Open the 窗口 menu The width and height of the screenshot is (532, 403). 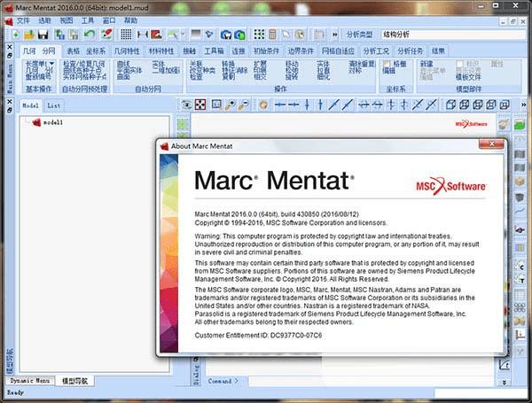tap(109, 20)
